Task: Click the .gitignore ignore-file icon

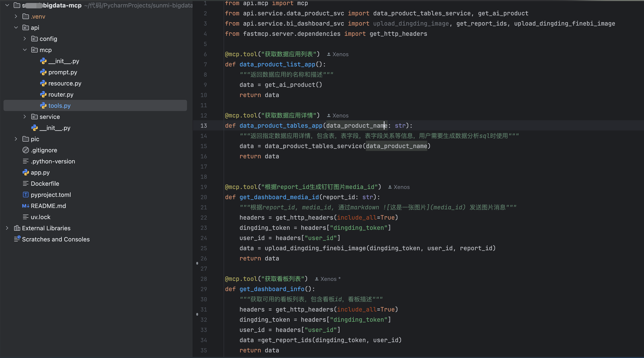Action: (26, 150)
